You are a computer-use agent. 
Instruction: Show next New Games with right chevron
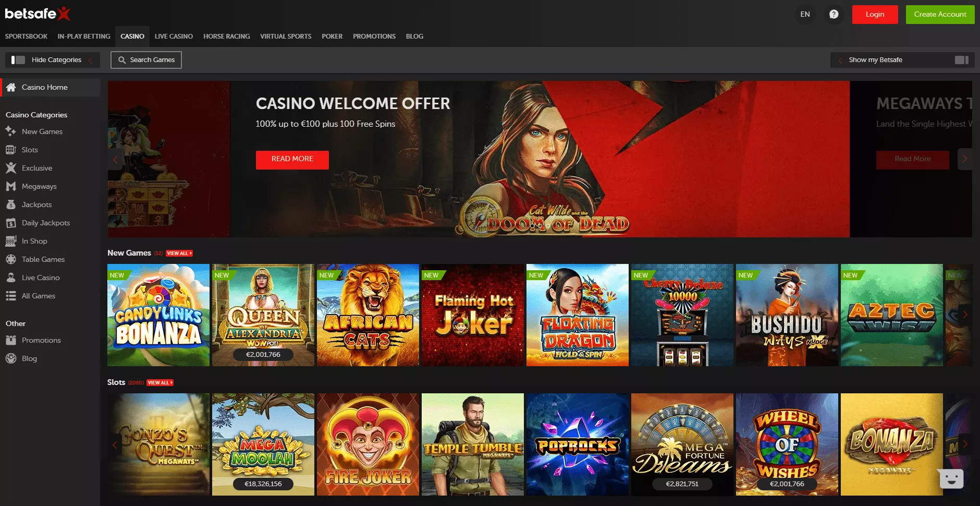(x=965, y=315)
